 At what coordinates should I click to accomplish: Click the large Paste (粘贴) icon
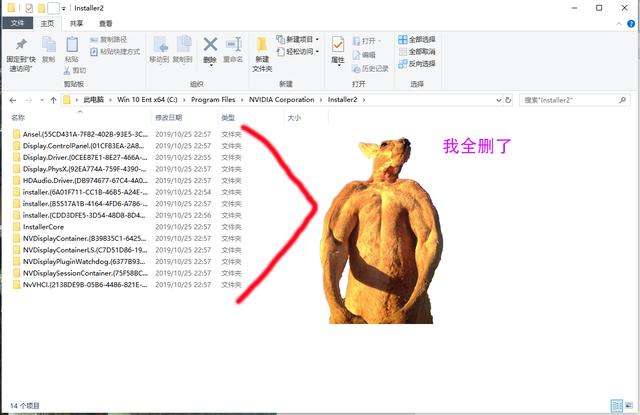click(71, 45)
